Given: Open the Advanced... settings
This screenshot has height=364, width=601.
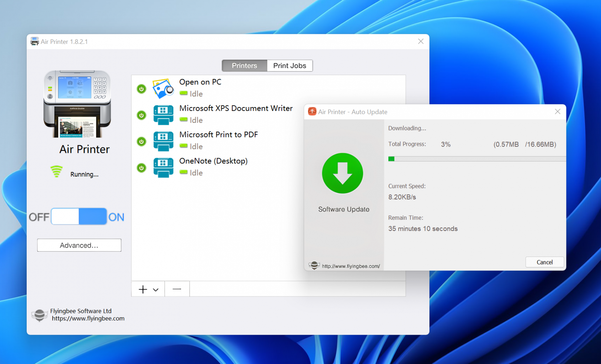Looking at the screenshot, I should [x=79, y=245].
